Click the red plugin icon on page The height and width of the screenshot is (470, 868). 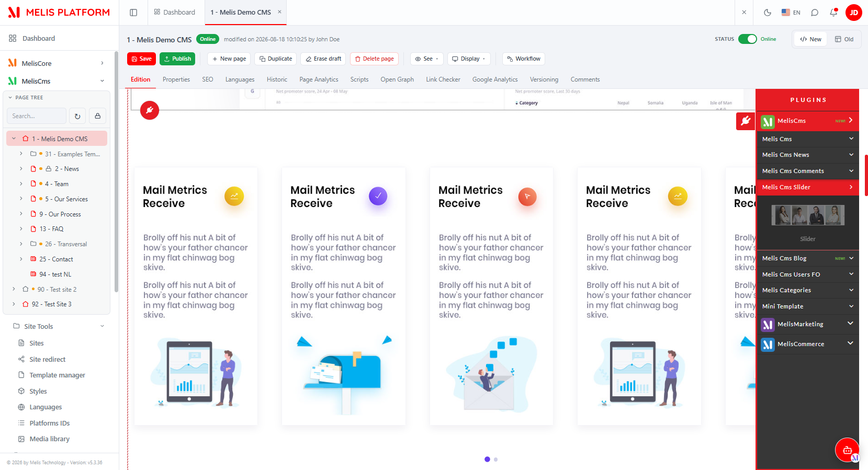150,110
